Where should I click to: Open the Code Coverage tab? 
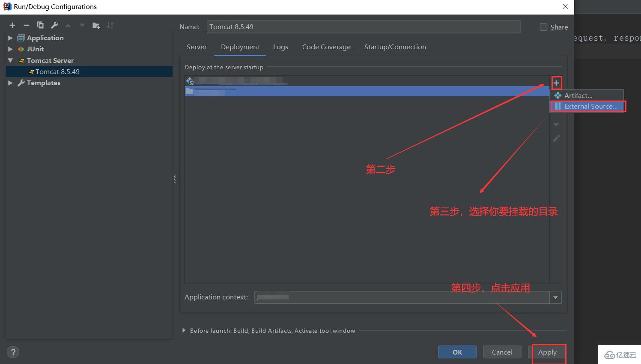point(326,47)
